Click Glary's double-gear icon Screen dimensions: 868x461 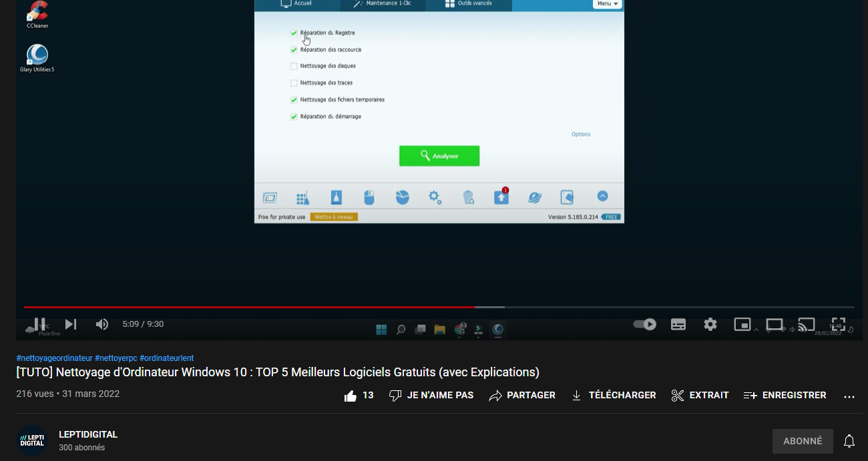tap(435, 197)
